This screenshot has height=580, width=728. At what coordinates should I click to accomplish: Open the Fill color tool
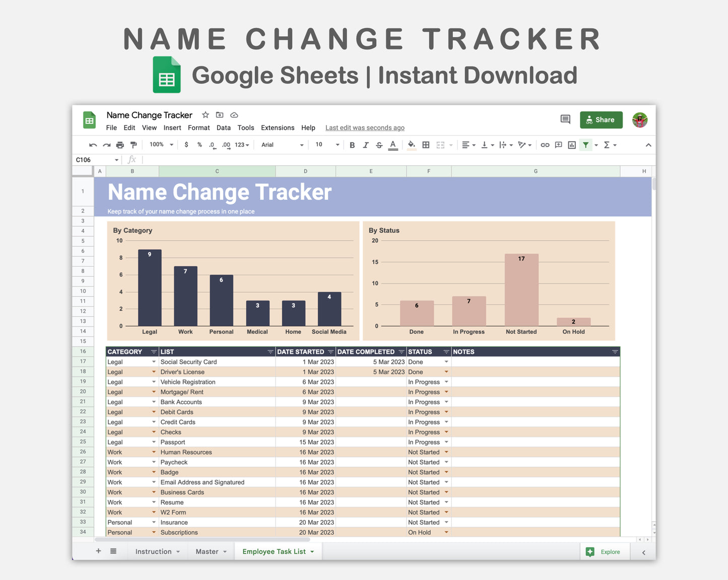pos(411,144)
